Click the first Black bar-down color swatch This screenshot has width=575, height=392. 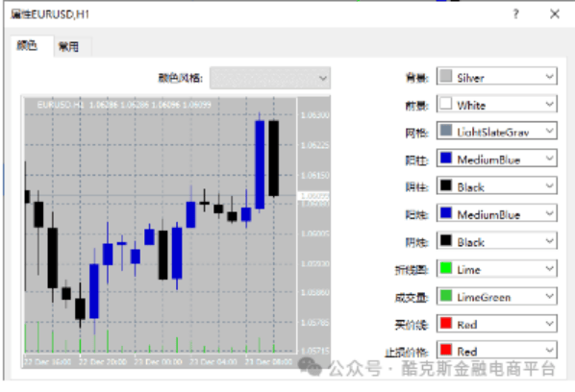click(x=446, y=185)
